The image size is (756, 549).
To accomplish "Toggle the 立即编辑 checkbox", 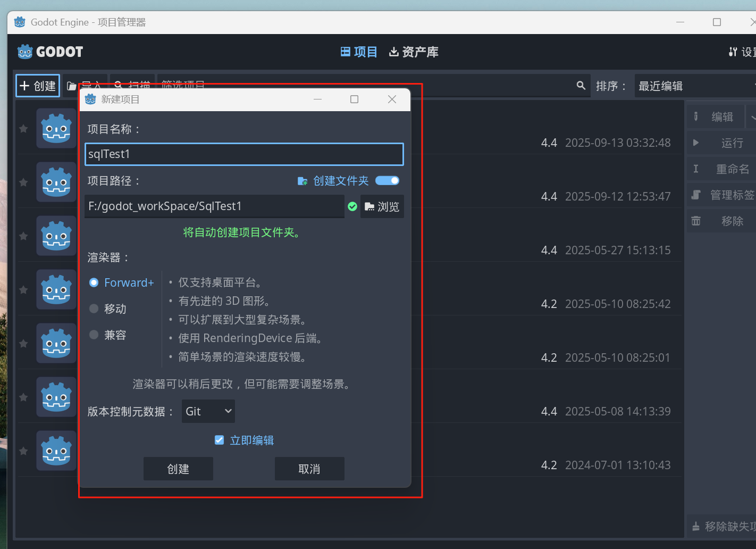I will pos(219,440).
